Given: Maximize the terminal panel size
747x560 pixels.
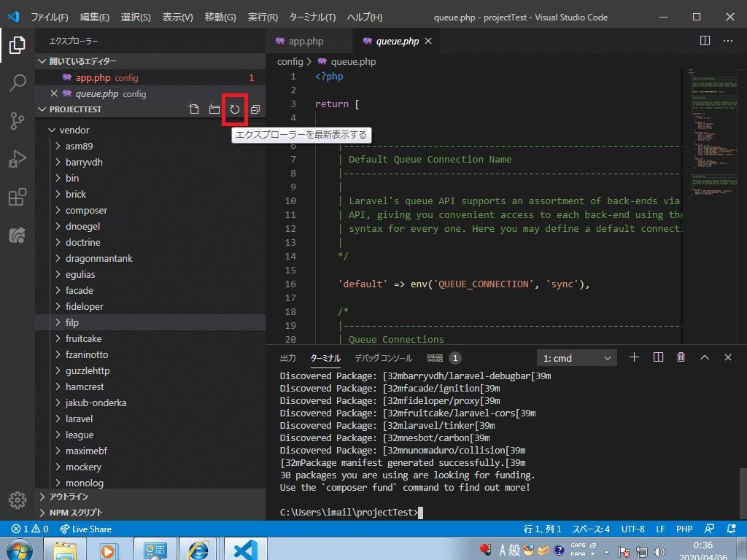Looking at the screenshot, I should (705, 357).
